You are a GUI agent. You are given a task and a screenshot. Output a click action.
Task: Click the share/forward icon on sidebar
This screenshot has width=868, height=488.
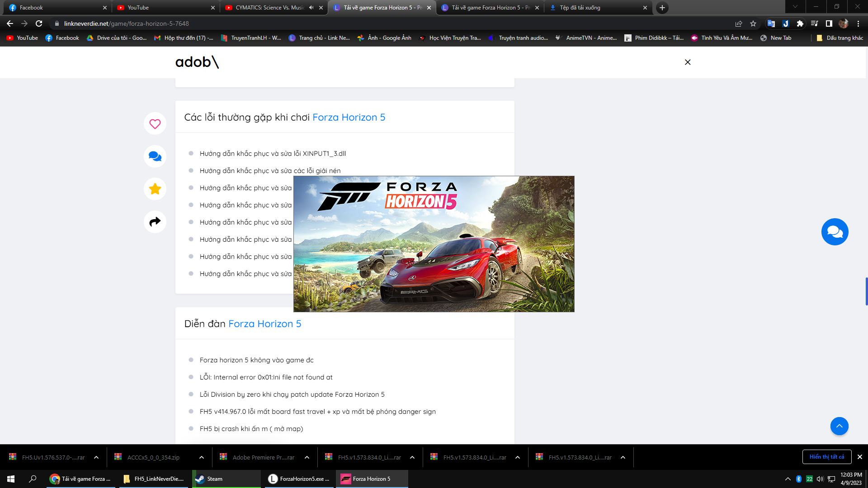(155, 222)
